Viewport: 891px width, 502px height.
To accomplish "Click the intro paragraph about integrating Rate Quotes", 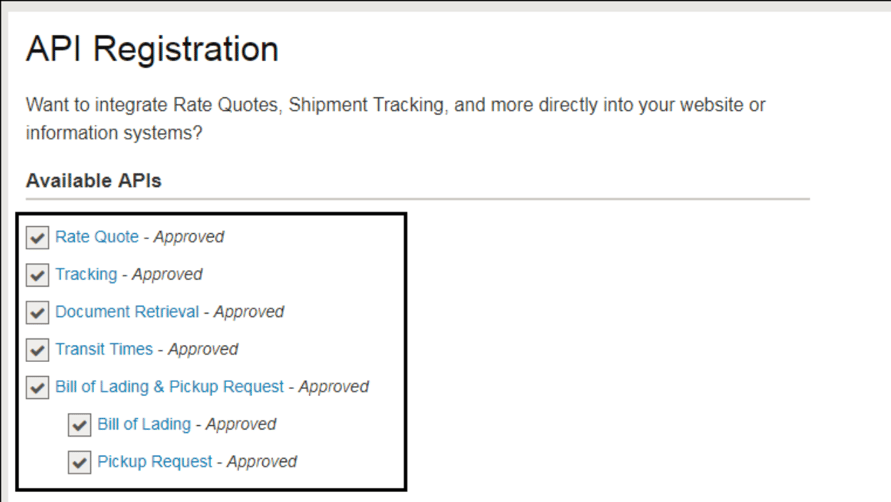I will (395, 118).
